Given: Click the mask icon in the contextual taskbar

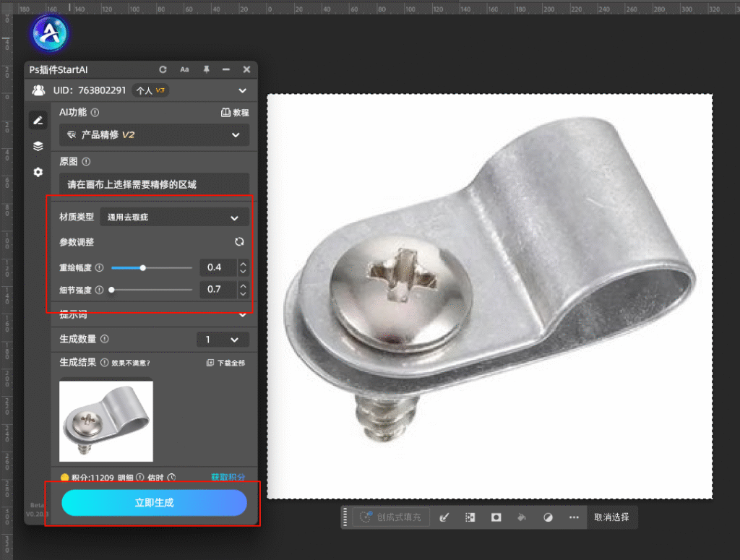Looking at the screenshot, I should click(x=496, y=517).
